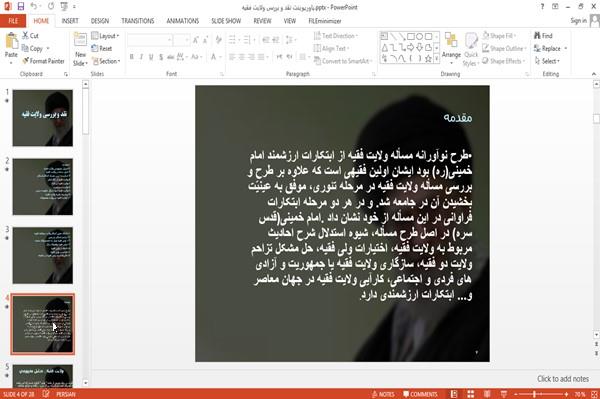
Task: Open the font name combo box
Action: pos(150,40)
